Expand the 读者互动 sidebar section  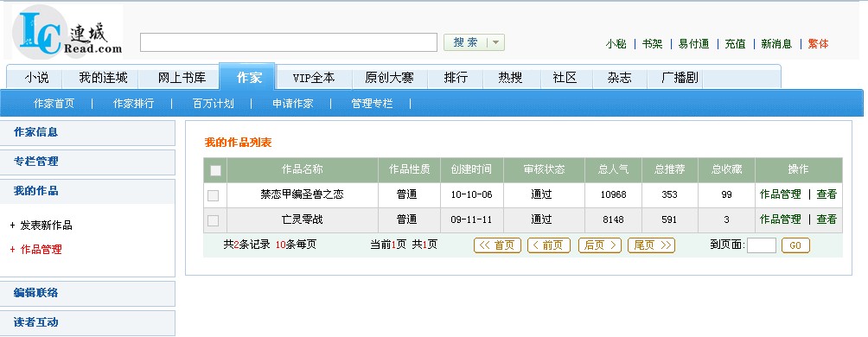(87, 322)
